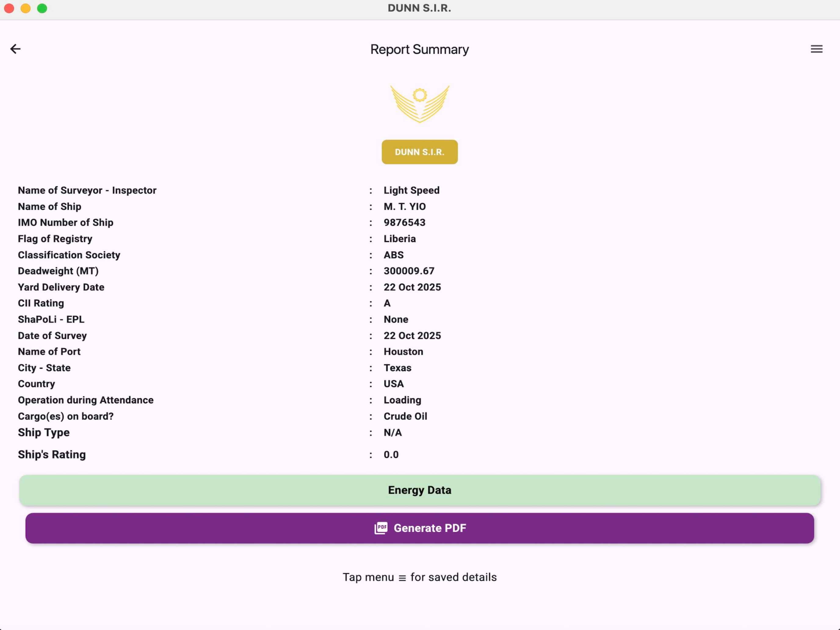Image resolution: width=840 pixels, height=630 pixels.
Task: Click the 'Ship Type' label
Action: [44, 433]
